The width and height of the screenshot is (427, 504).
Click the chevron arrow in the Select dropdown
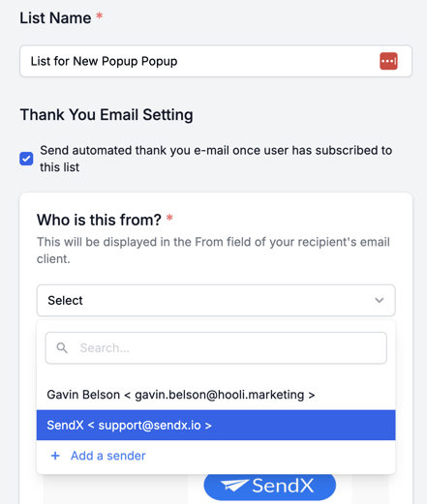pyautogui.click(x=380, y=300)
